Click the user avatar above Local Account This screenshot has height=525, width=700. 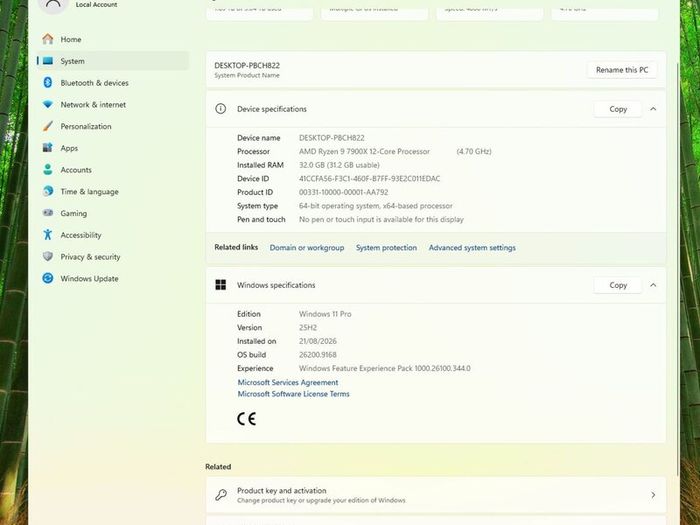[53, 4]
